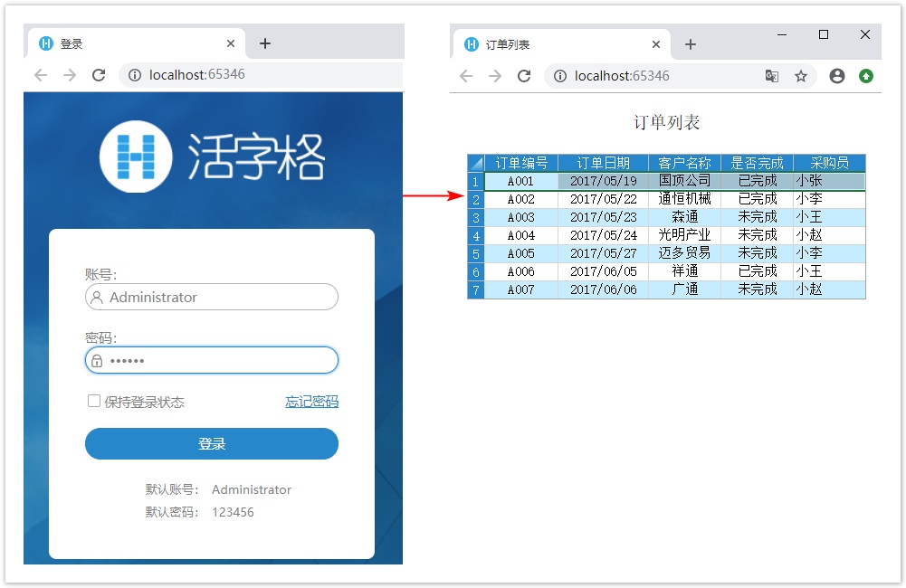Click customer cell 祥通
Viewport: 906px width, 588px height.
[684, 271]
